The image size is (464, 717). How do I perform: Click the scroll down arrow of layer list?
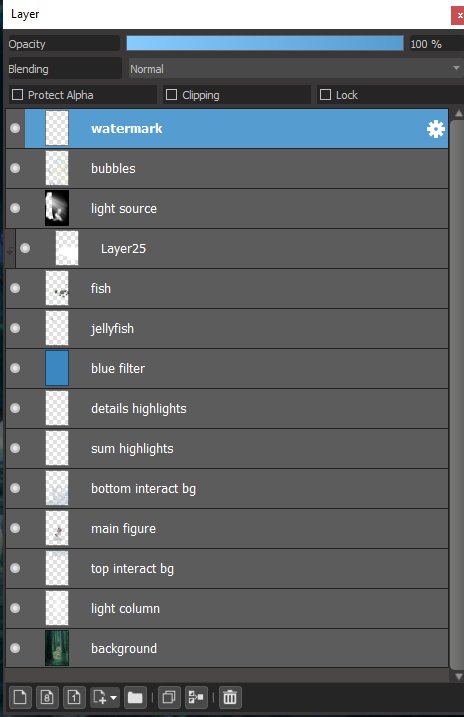(459, 676)
